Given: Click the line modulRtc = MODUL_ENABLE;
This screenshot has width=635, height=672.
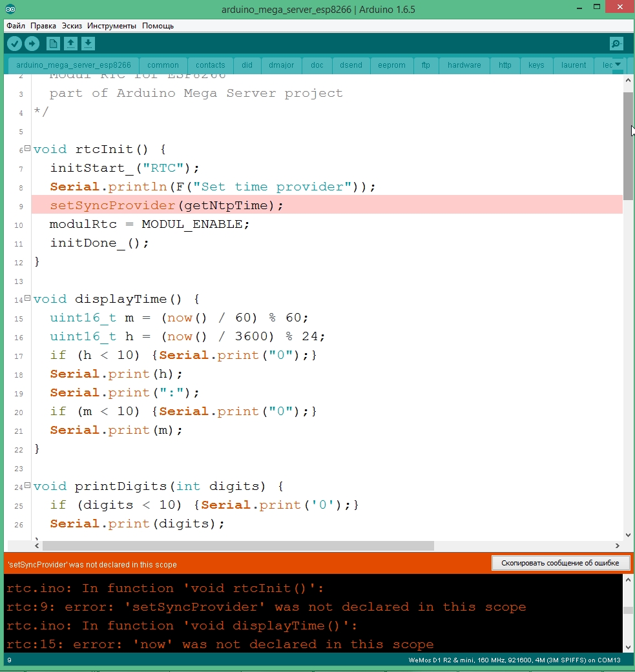Looking at the screenshot, I should [x=149, y=224].
